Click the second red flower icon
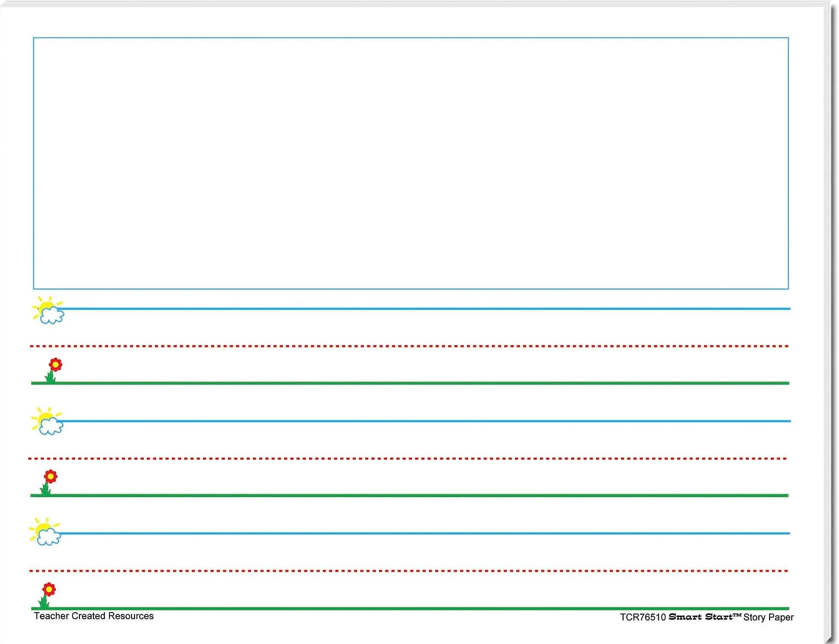Image resolution: width=839 pixels, height=644 pixels. pyautogui.click(x=48, y=482)
